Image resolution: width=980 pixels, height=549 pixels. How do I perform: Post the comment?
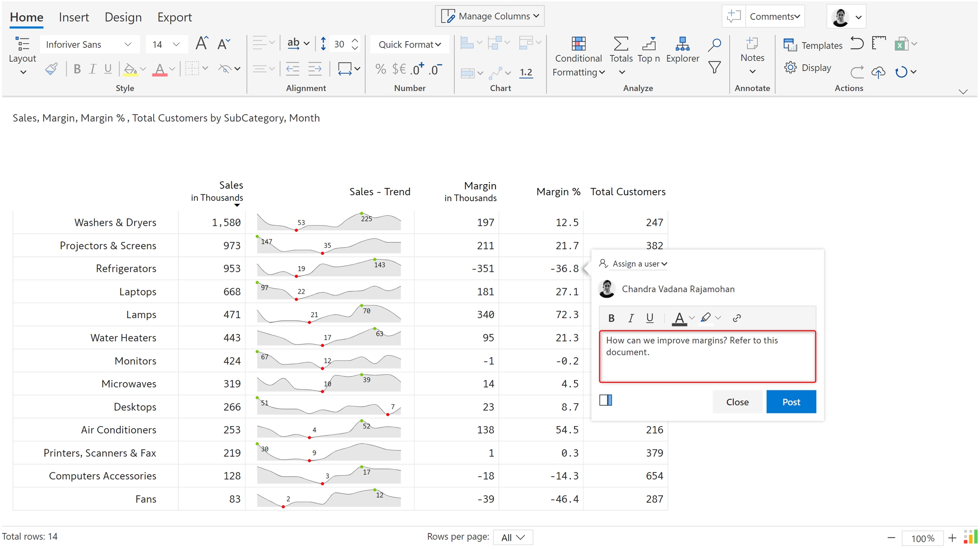click(791, 402)
